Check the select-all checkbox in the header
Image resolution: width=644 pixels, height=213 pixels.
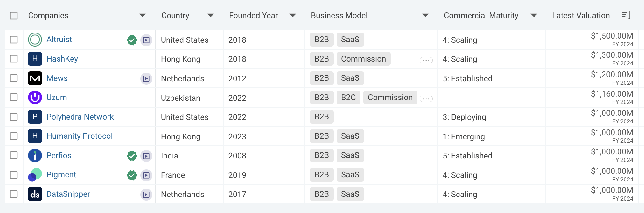pyautogui.click(x=13, y=15)
